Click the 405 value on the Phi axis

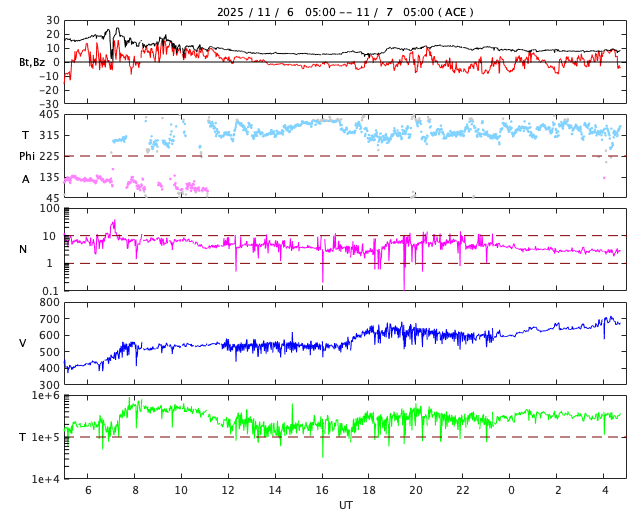coord(49,116)
